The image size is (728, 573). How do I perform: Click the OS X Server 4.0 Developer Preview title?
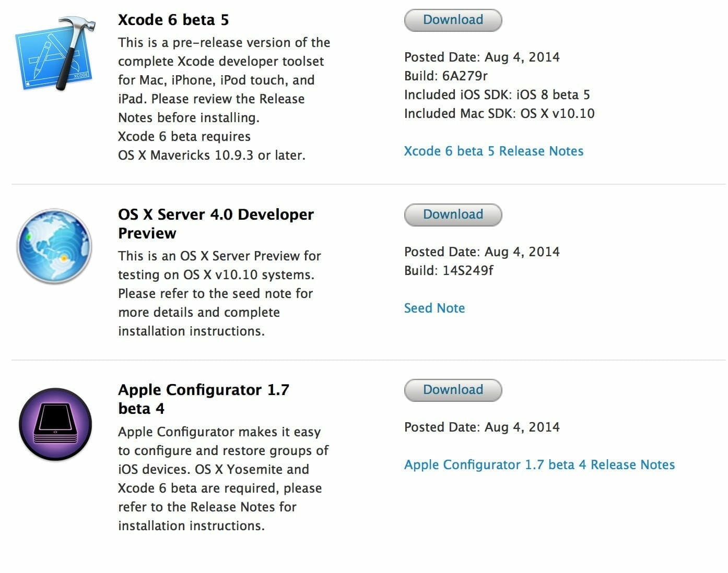[x=215, y=224]
